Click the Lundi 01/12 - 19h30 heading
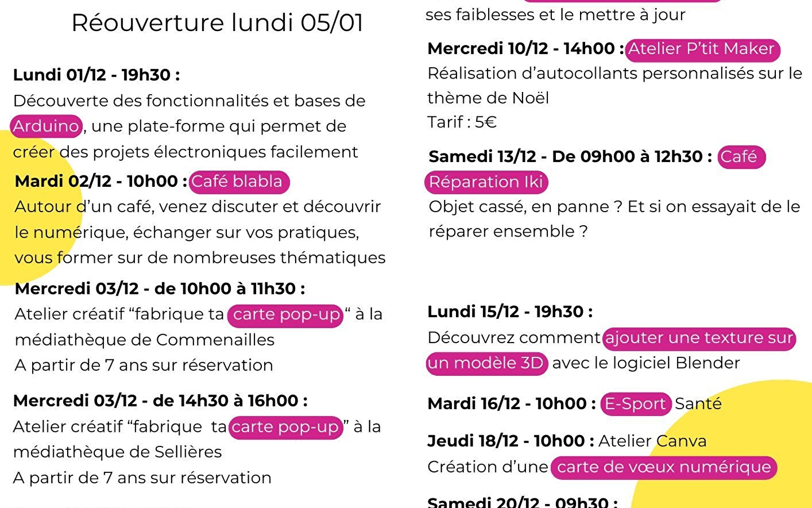Screen dimensions: 812x508 coord(96,75)
